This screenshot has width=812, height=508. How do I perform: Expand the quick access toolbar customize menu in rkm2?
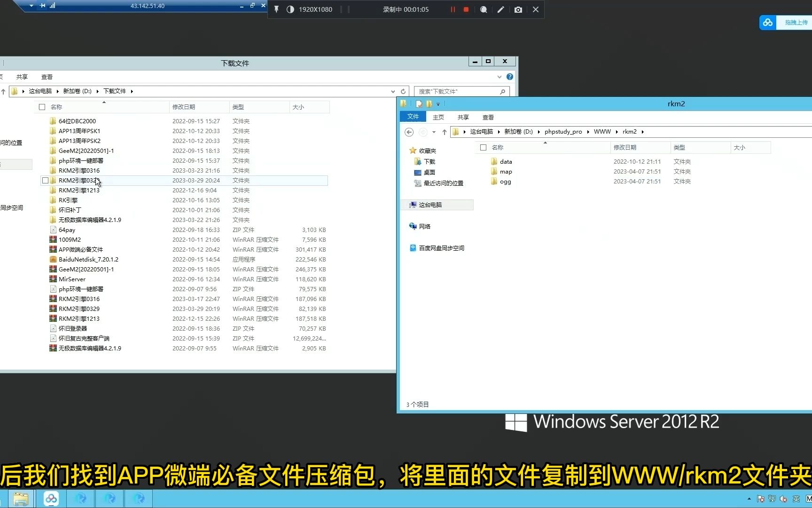[438, 103]
